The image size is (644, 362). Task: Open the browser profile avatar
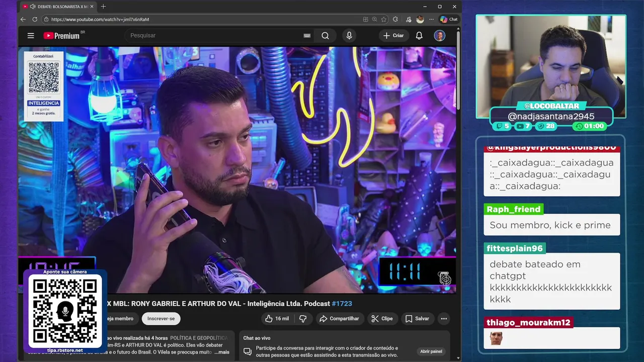click(x=420, y=19)
